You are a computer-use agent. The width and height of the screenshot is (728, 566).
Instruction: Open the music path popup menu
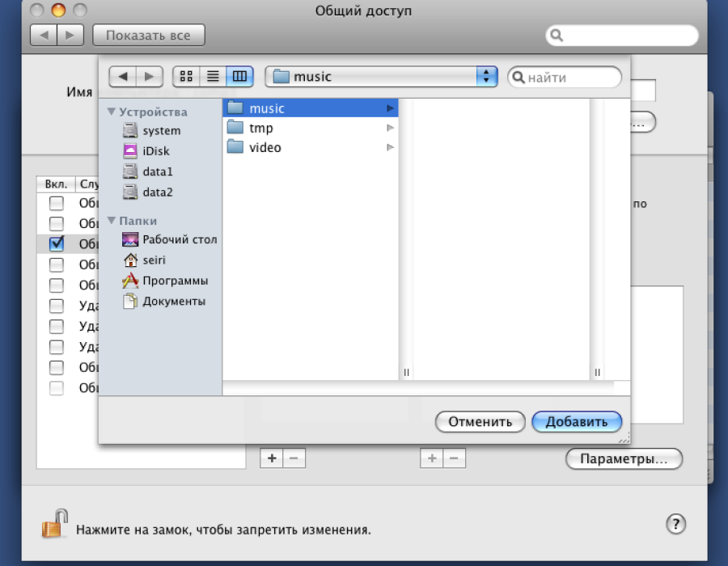coord(381,77)
